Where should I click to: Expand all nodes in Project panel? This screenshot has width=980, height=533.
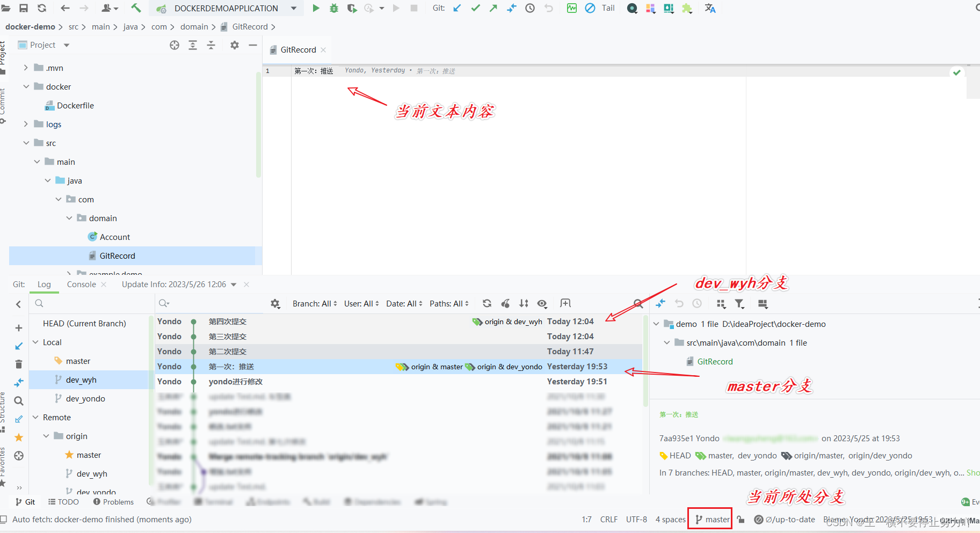coord(193,45)
